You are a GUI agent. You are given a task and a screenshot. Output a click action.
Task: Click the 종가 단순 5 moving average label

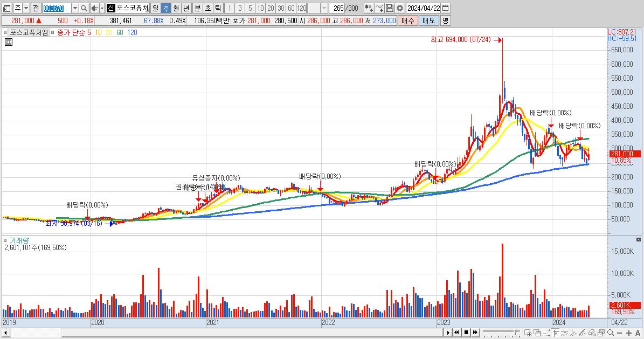click(74, 32)
